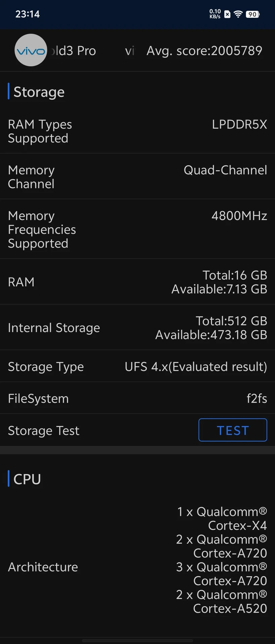Tap the battery level indicator
The height and width of the screenshot is (644, 275).
(253, 14)
